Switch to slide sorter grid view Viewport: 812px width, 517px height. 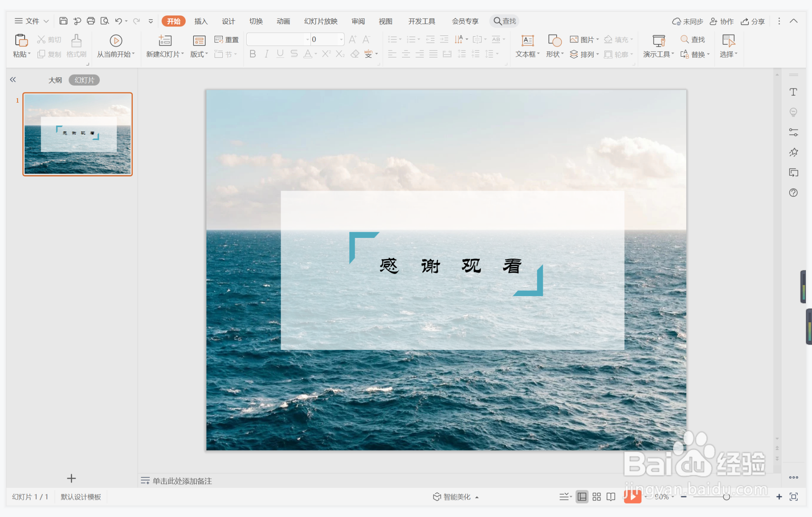(597, 497)
